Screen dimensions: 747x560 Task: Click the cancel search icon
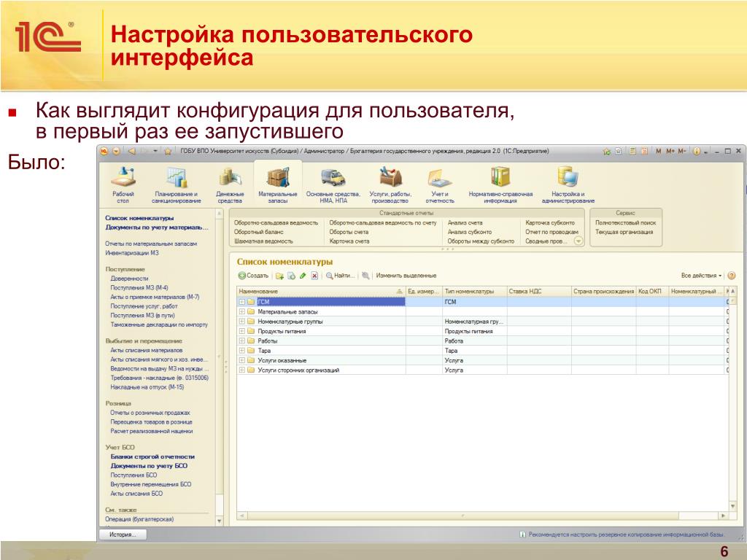tap(365, 276)
